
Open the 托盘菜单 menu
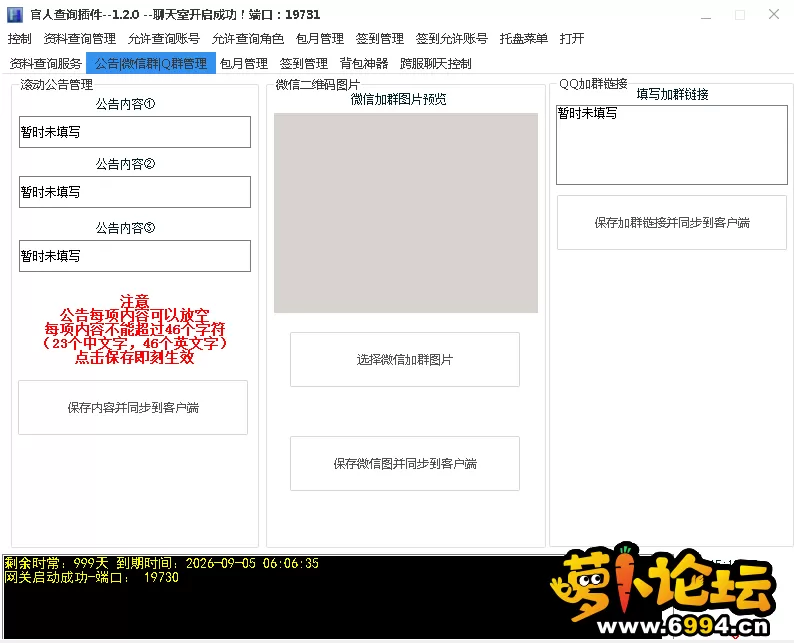point(524,38)
